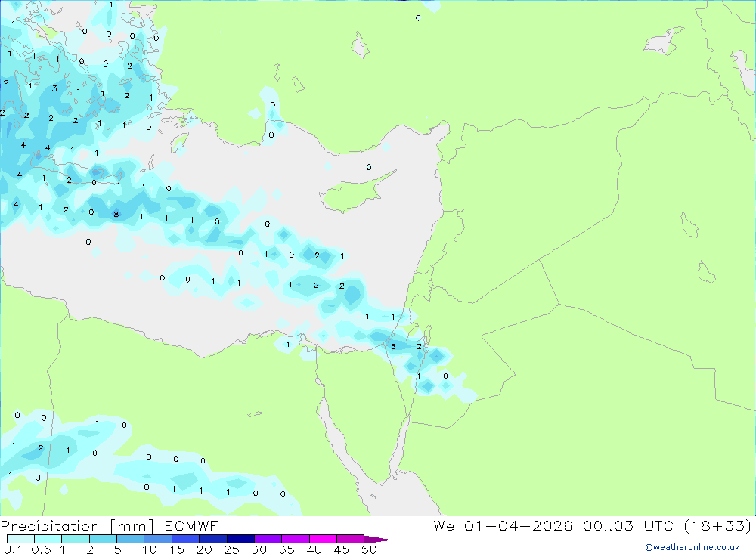The width and height of the screenshot is (756, 554).
Task: Click the "ECMWF" model label
Action: [191, 525]
